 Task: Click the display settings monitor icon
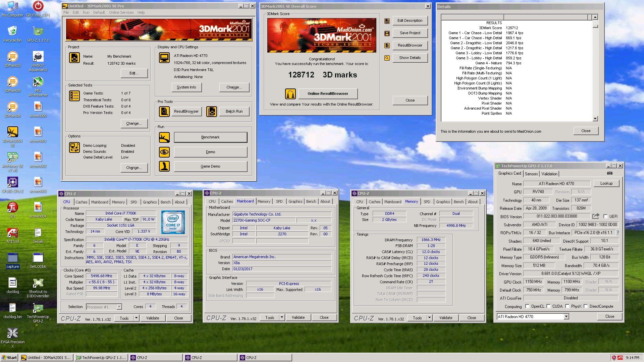coord(164,58)
